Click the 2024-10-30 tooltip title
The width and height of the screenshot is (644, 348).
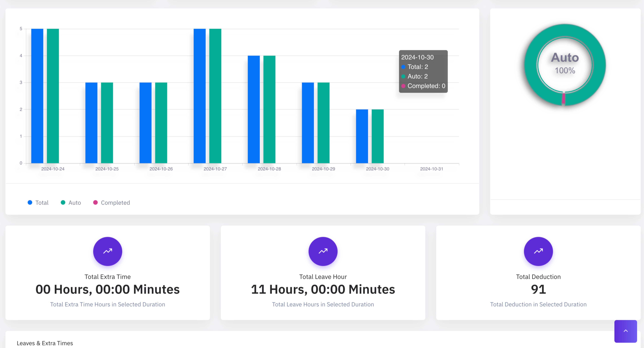(x=417, y=57)
